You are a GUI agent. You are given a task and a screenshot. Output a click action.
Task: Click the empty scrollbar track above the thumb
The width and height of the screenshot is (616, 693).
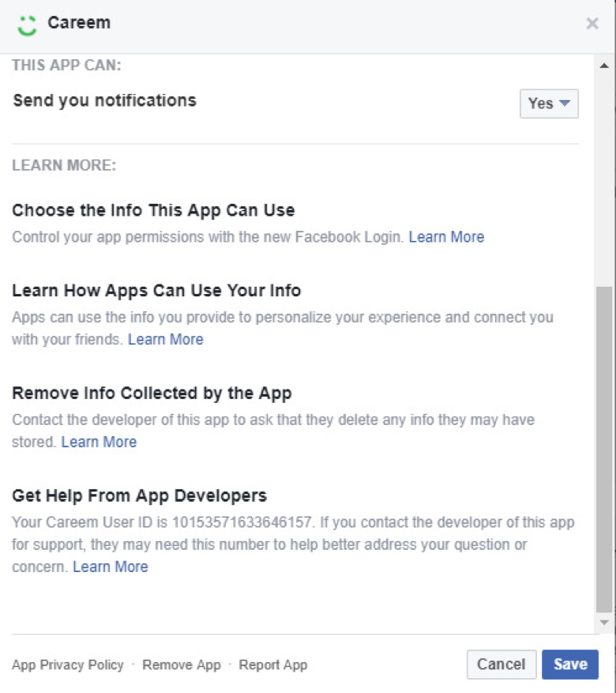tap(604, 174)
